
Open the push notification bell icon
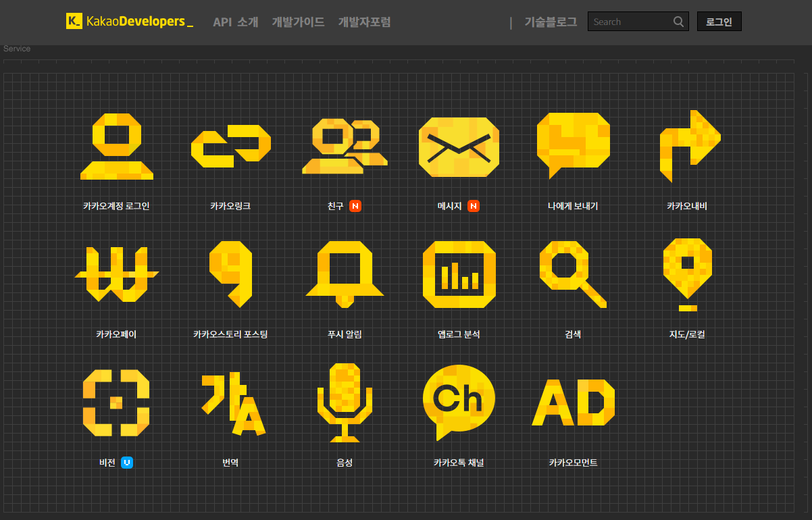(x=345, y=274)
